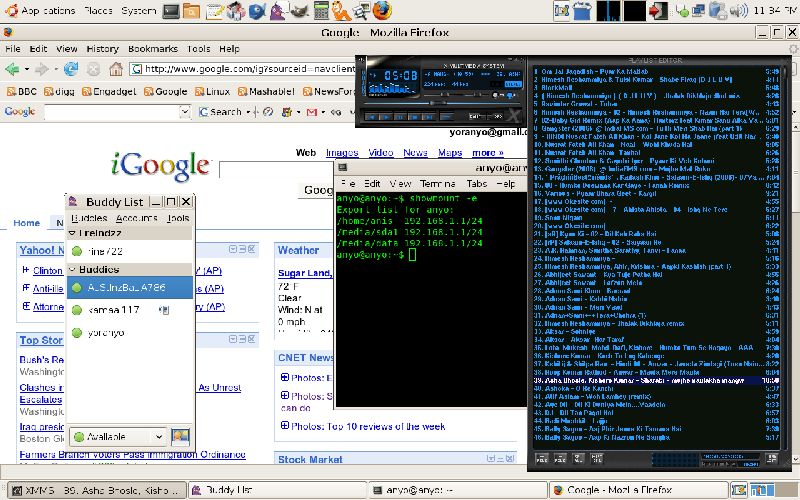Image resolution: width=800 pixels, height=500 pixels.
Task: Switch to XMMS taskbar window button
Action: click(x=95, y=490)
